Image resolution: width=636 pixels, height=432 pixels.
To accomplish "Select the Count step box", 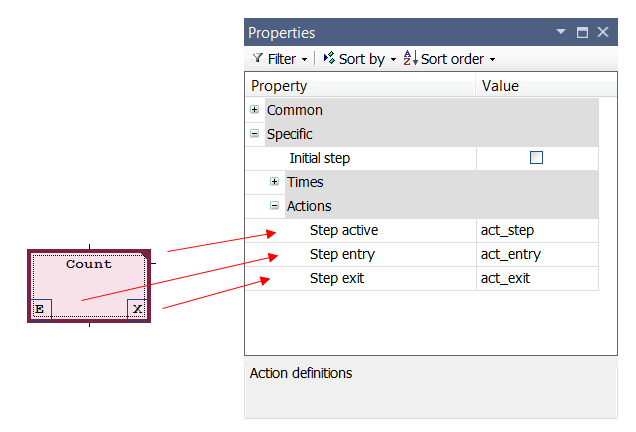I will coord(89,286).
